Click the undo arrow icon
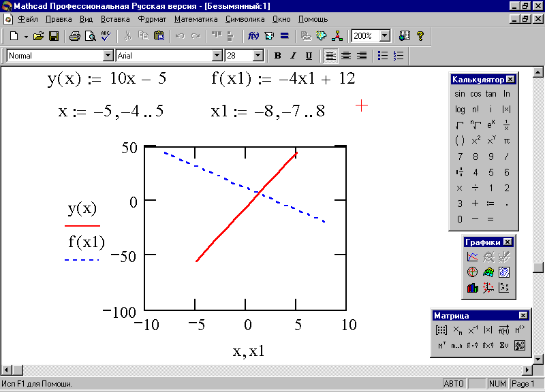 click(x=180, y=36)
